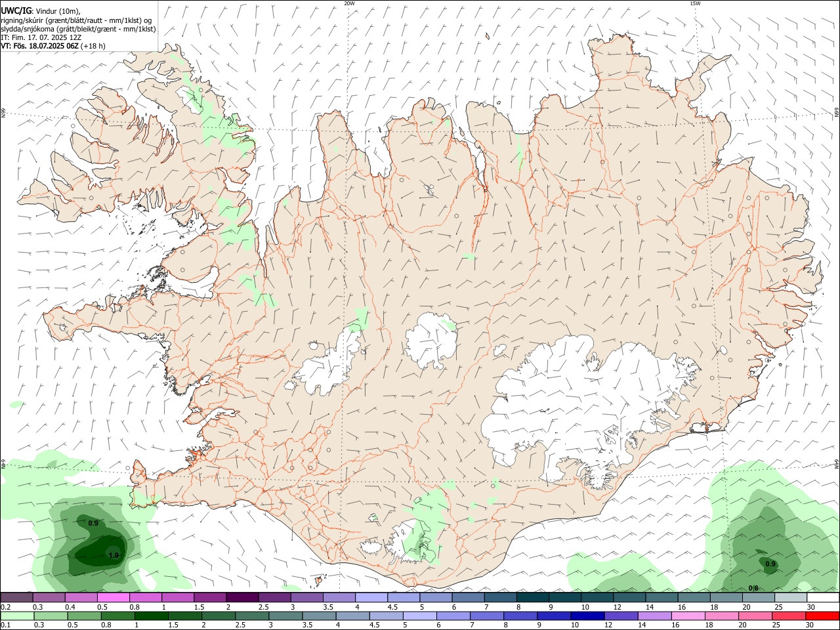Image resolution: width=840 pixels, height=630 pixels.
Task: Pick the darkest purple 2 swatch in upper scale
Action: tap(241, 597)
